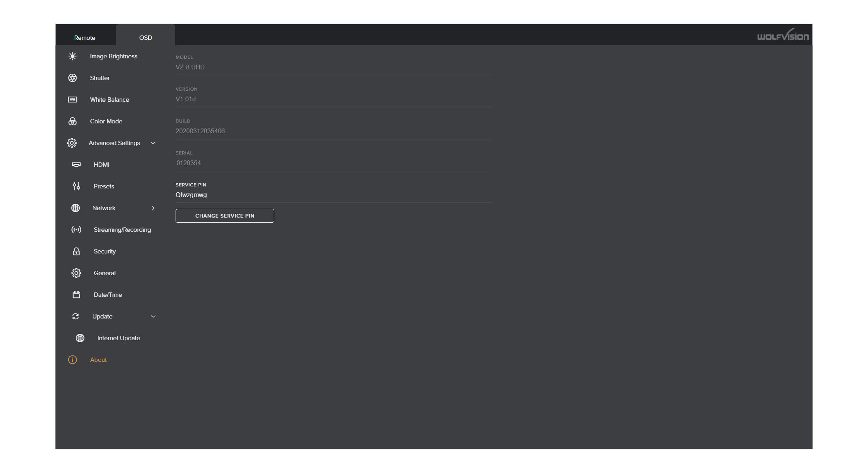Open the HDMI settings page
868x473 pixels.
[x=101, y=165]
